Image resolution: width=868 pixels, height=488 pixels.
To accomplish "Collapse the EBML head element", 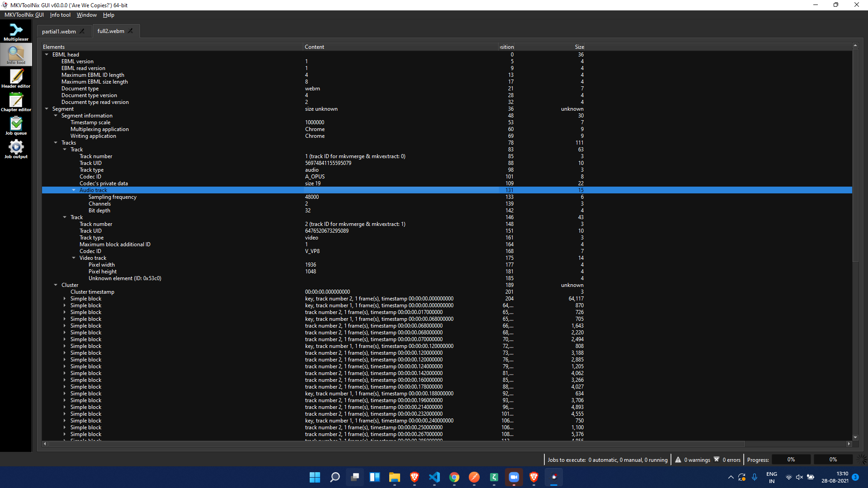I will point(47,54).
